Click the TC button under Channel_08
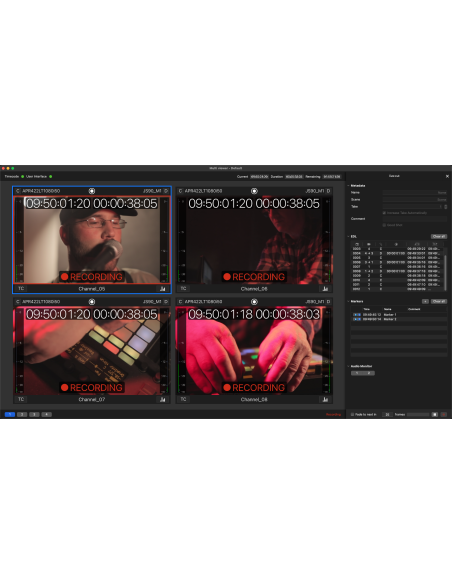This screenshot has height=584, width=452. (x=183, y=399)
